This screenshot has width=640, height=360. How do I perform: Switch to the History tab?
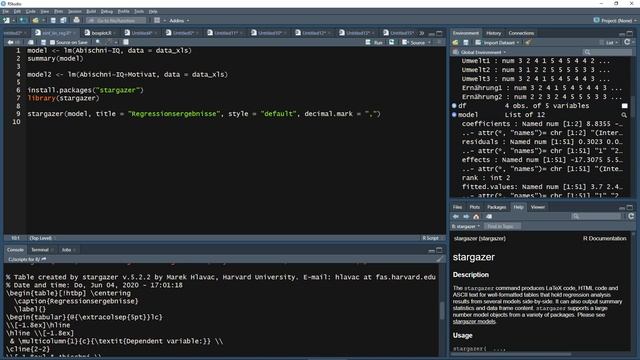tap(493, 33)
